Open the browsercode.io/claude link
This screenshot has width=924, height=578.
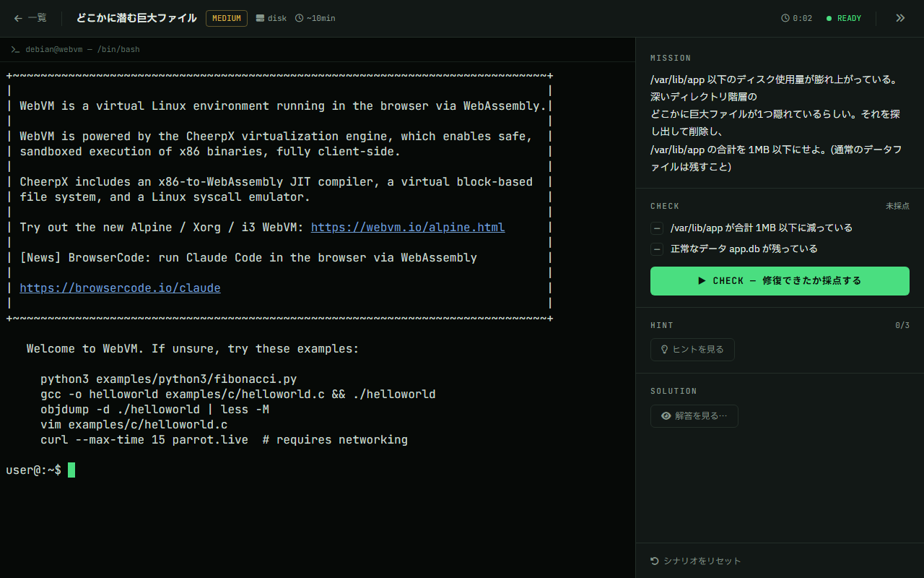pos(120,288)
